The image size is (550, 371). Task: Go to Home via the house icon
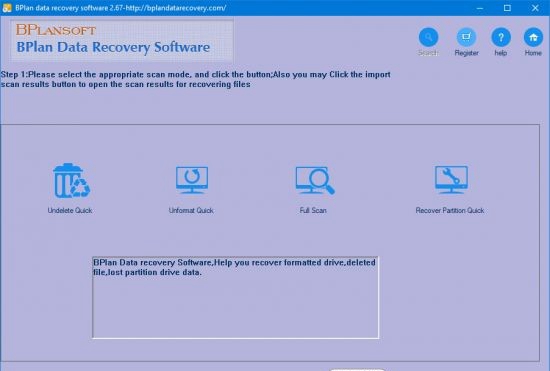[533, 37]
